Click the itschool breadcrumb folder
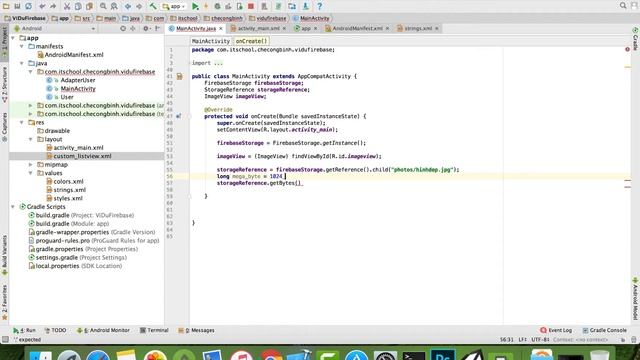The width and height of the screenshot is (640, 360). [187, 18]
